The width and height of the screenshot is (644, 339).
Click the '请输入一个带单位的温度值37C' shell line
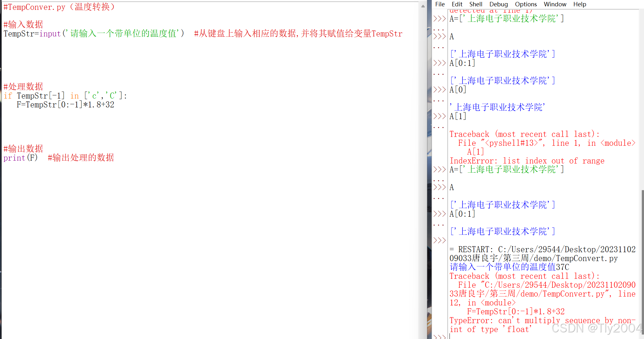click(509, 267)
